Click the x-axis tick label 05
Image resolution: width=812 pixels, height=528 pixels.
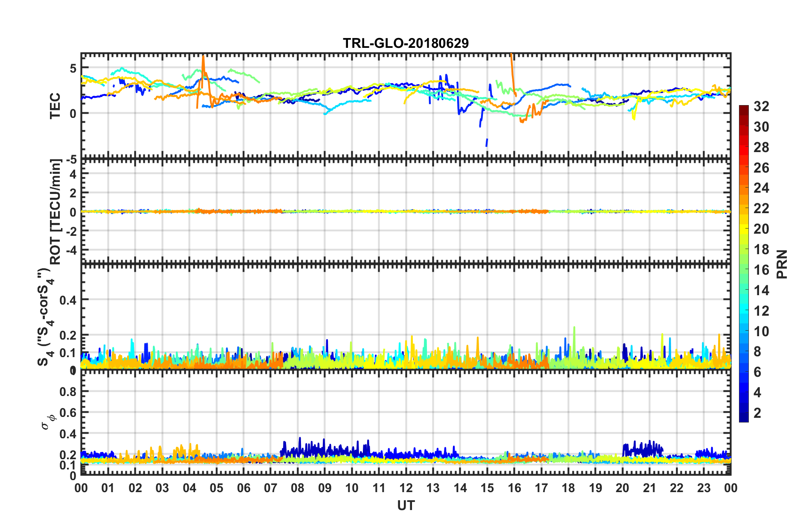click(216, 488)
